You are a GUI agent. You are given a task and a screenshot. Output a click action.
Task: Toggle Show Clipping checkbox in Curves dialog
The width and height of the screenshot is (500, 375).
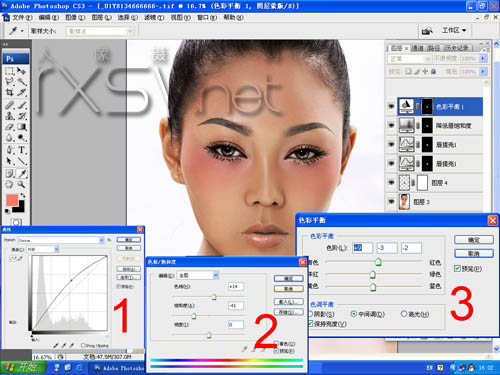point(83,345)
